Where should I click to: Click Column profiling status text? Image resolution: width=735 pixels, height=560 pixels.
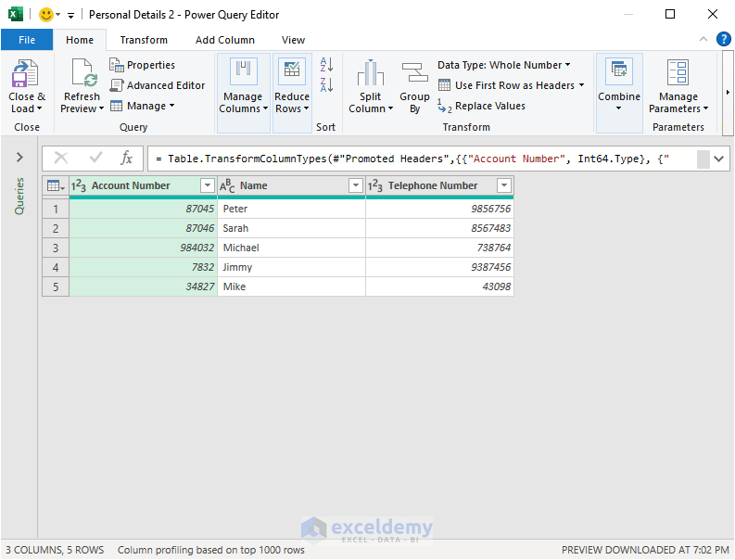pyautogui.click(x=211, y=550)
